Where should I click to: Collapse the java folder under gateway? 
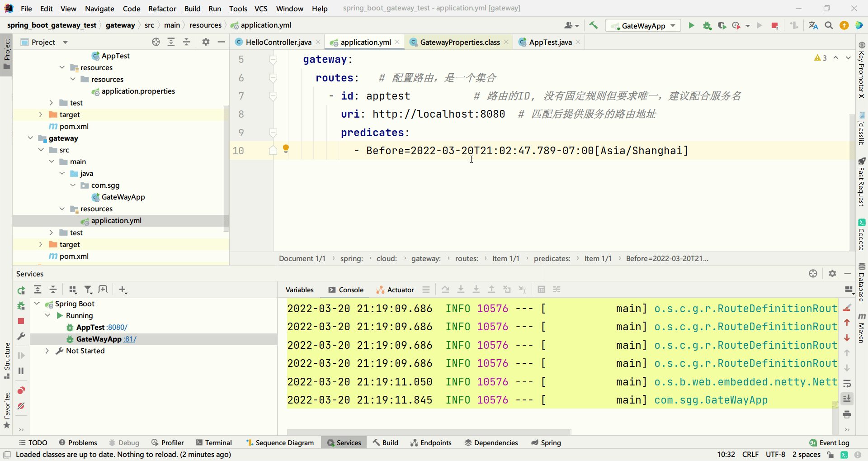[x=62, y=173]
